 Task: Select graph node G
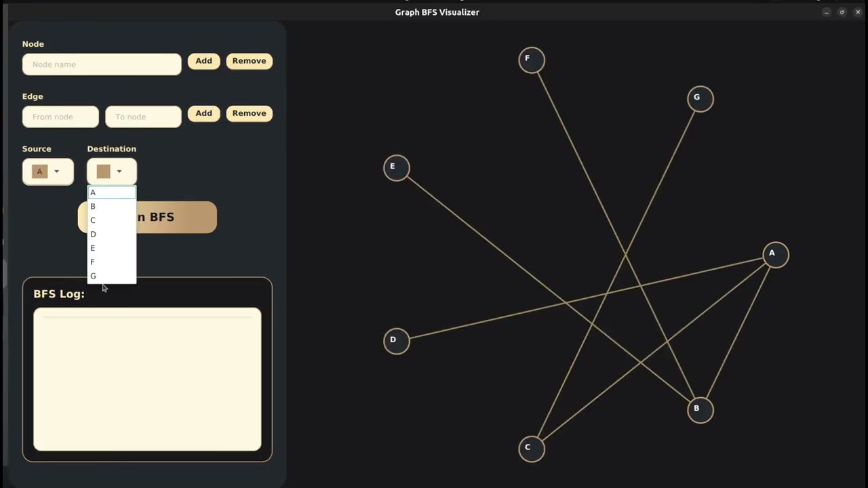coord(701,98)
